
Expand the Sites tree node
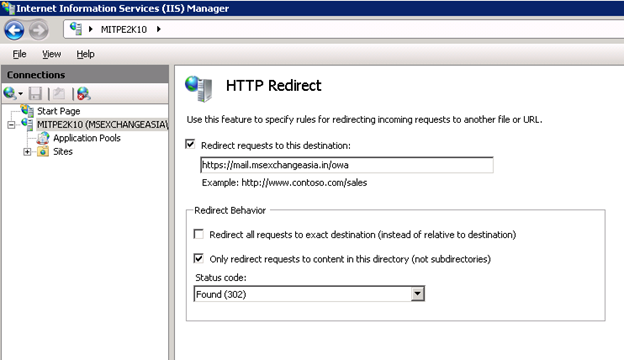27,152
